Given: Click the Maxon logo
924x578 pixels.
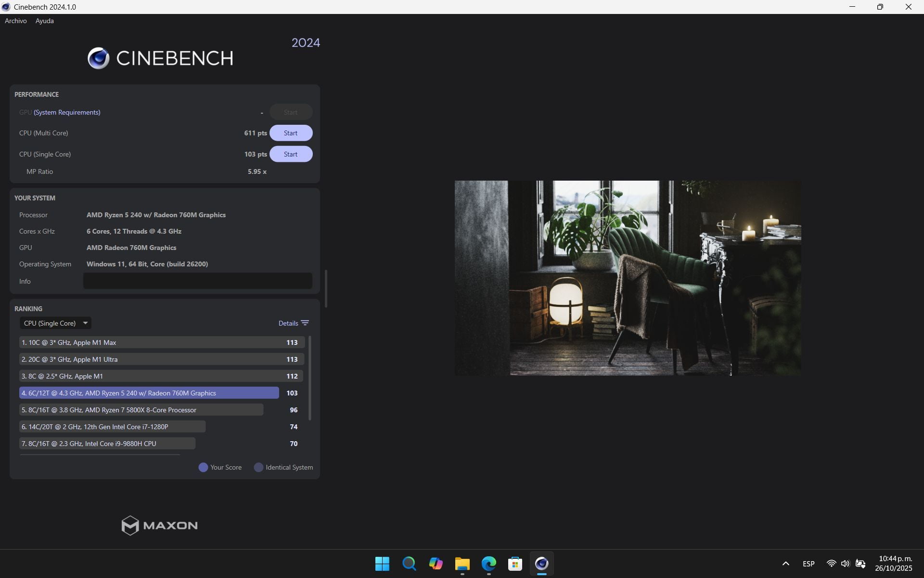Looking at the screenshot, I should (x=160, y=525).
